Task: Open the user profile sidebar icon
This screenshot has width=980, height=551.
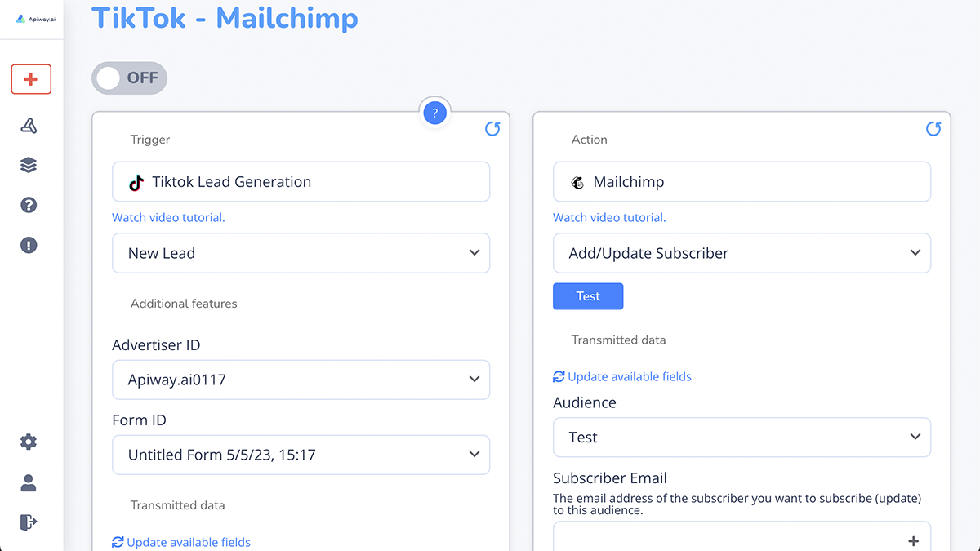Action: coord(29,482)
